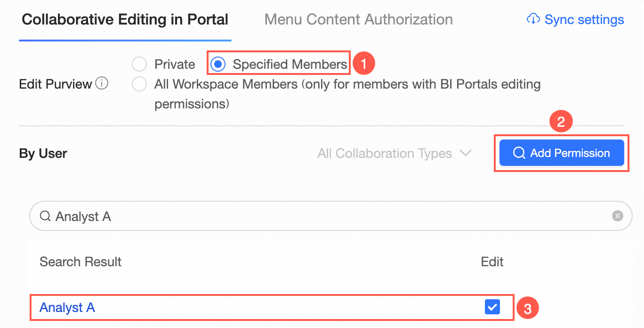Image resolution: width=644 pixels, height=328 pixels.
Task: Select the Specified Members radio option
Action: coord(218,64)
